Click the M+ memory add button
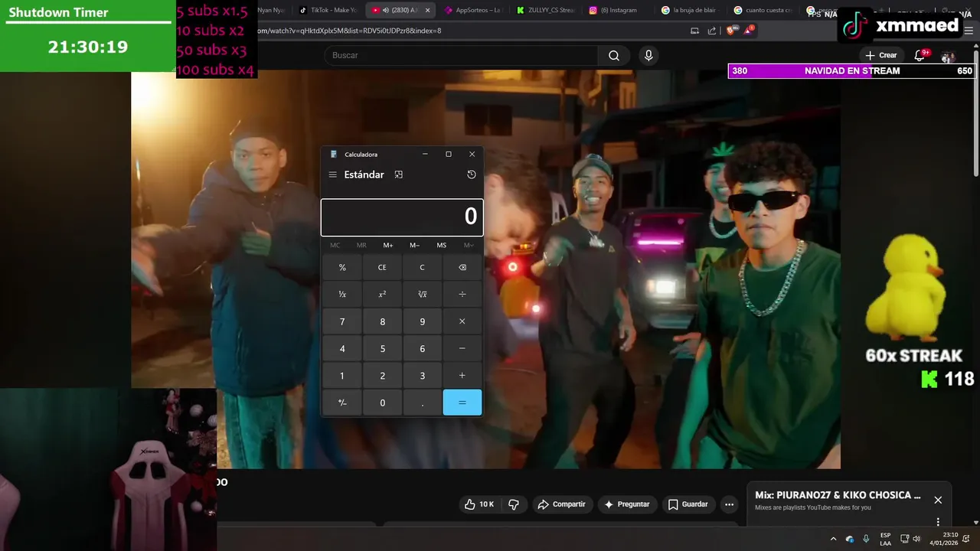This screenshot has height=551, width=980. click(x=388, y=245)
